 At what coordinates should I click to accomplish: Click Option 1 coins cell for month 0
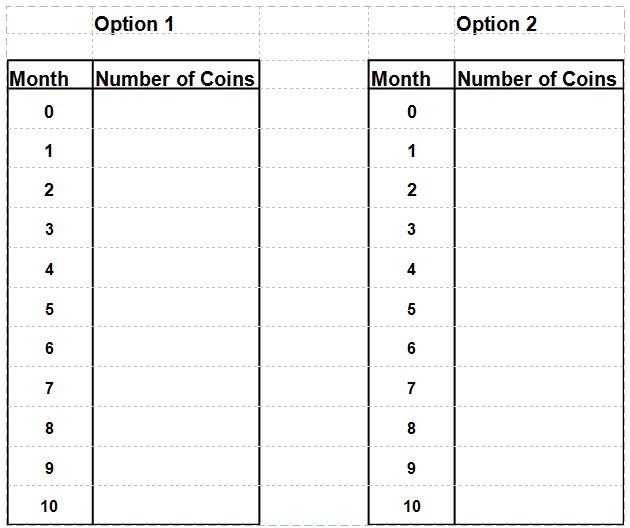pyautogui.click(x=175, y=112)
